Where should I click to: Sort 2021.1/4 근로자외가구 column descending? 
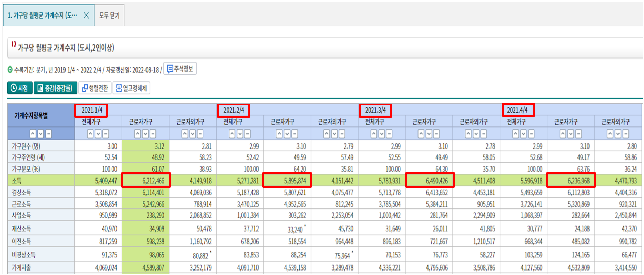pos(193,134)
